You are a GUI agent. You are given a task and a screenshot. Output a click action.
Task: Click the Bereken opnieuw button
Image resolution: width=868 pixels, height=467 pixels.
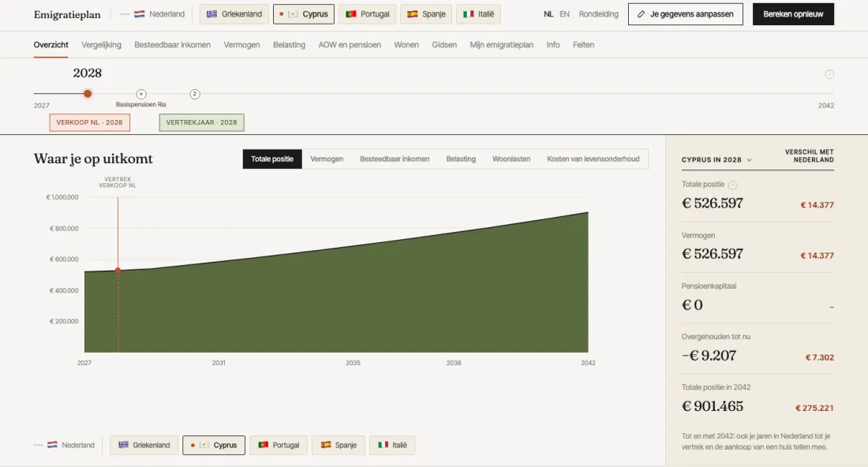793,14
